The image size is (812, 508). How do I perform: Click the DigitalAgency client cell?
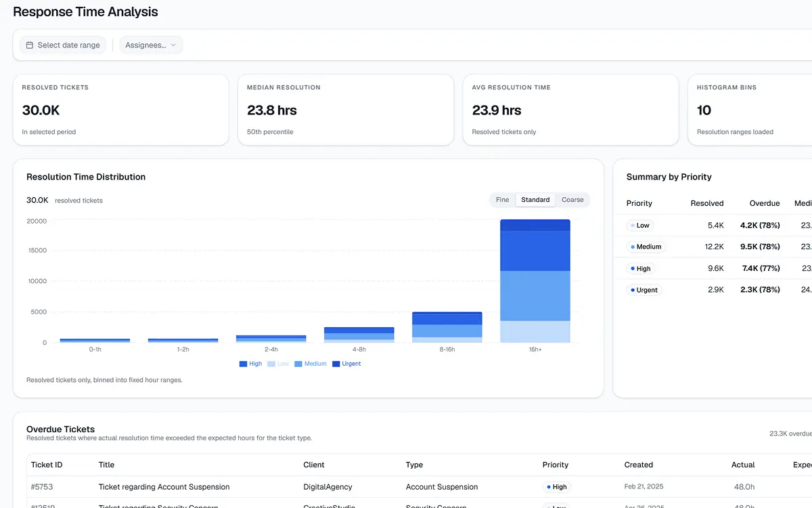tap(328, 487)
